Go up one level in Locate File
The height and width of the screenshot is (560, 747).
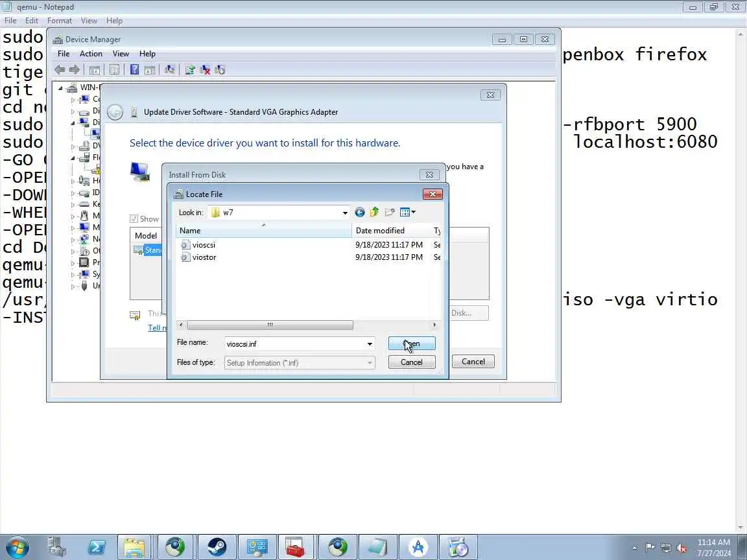coord(374,213)
